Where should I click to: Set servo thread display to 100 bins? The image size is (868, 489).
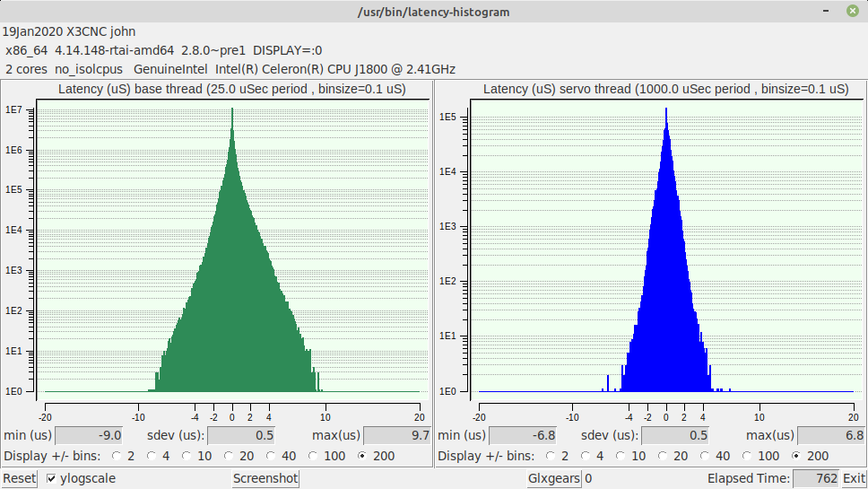(x=748, y=456)
